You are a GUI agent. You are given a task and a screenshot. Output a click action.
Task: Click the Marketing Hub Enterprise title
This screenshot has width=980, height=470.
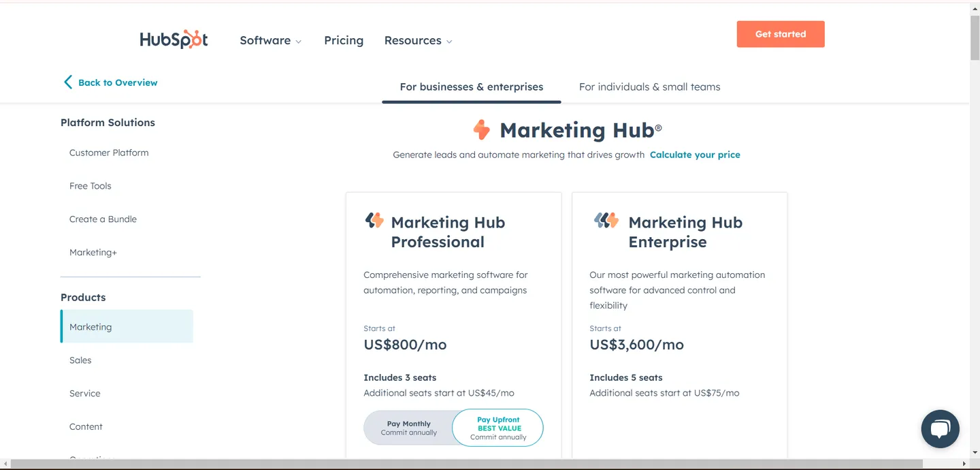coord(685,232)
